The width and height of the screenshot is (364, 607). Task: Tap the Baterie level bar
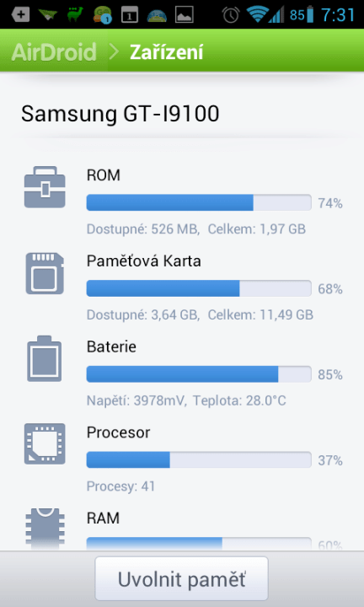199,374
